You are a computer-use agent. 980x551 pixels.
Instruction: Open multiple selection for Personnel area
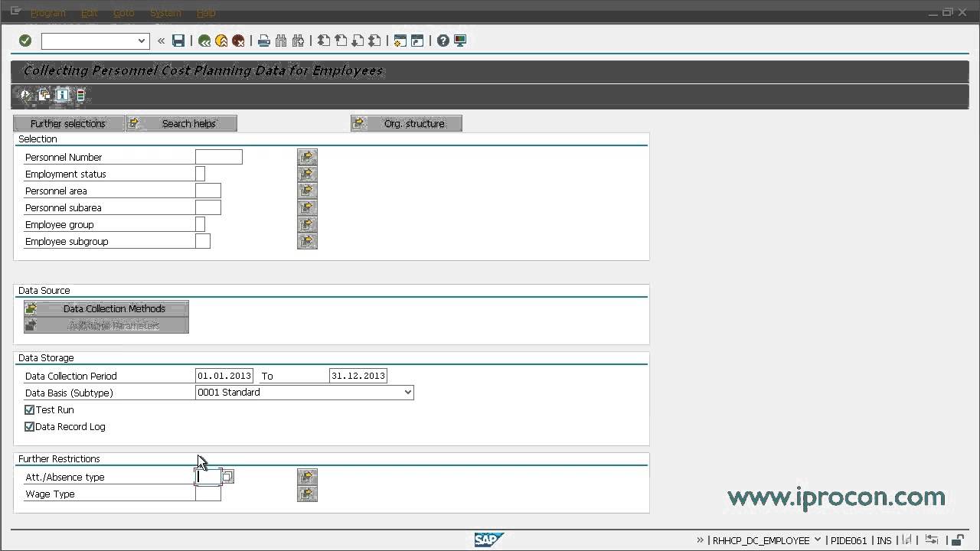(307, 191)
